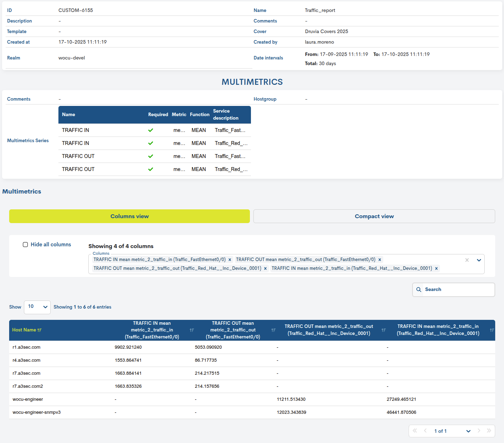Expand the Columns selector dropdown
This screenshot has height=443, width=504.
pyautogui.click(x=479, y=260)
